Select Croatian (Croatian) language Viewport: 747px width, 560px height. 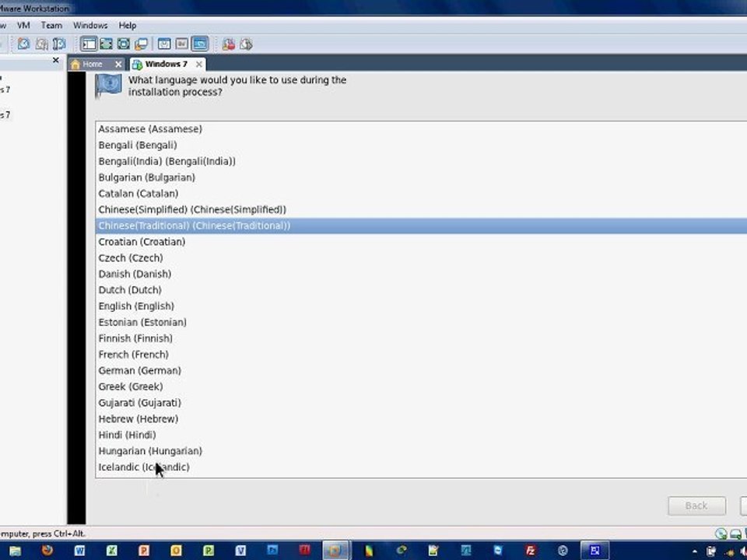(x=421, y=242)
